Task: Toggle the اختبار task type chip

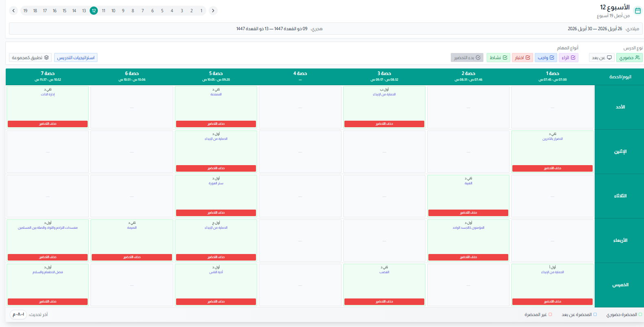Action: coord(523,57)
